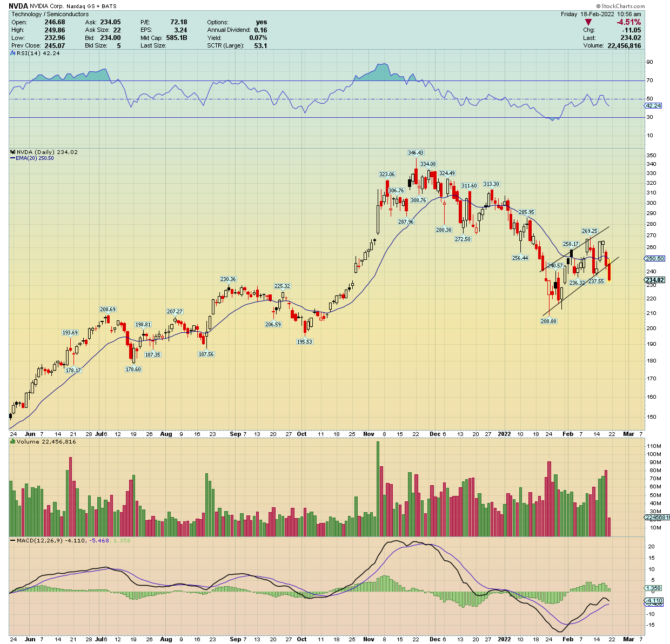This screenshot has width=670, height=644.
Task: Click the percent change -4.51%
Action: tap(629, 22)
